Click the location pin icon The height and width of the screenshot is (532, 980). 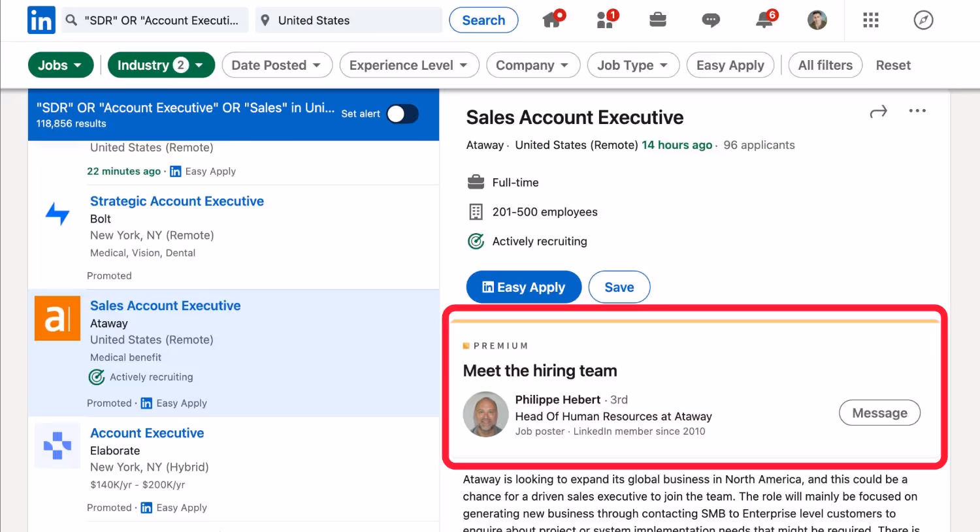point(265,20)
